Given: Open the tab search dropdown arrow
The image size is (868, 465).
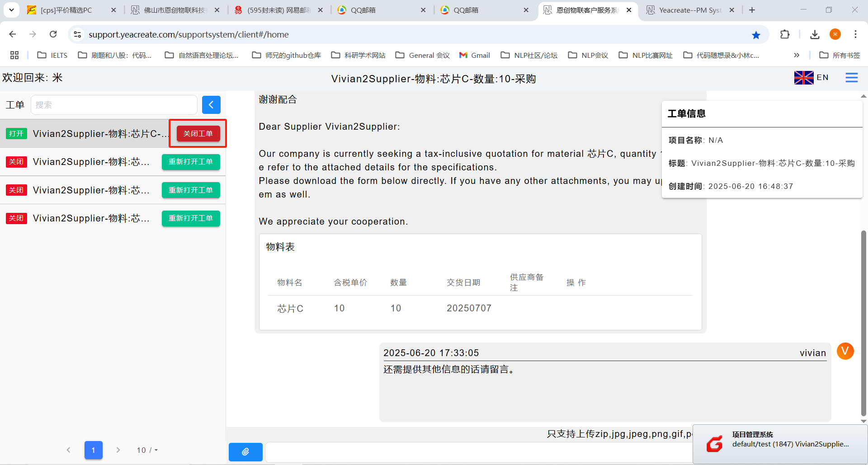Looking at the screenshot, I should point(11,10).
